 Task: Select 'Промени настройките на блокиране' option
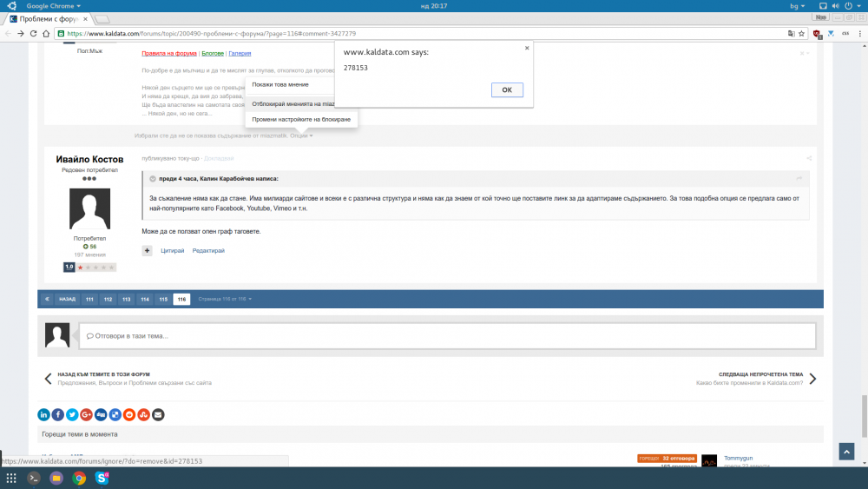pos(301,120)
